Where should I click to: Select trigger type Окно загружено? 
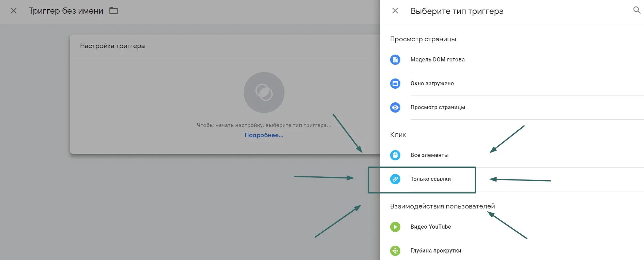point(432,84)
